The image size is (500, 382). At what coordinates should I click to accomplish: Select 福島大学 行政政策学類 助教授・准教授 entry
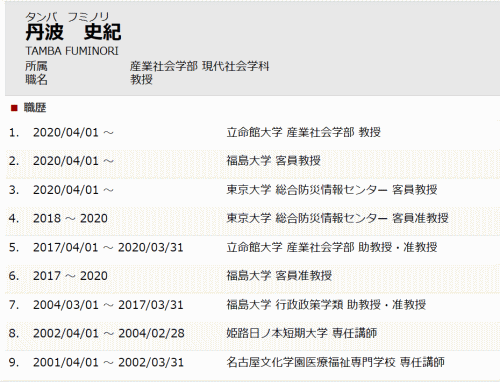pos(326,305)
